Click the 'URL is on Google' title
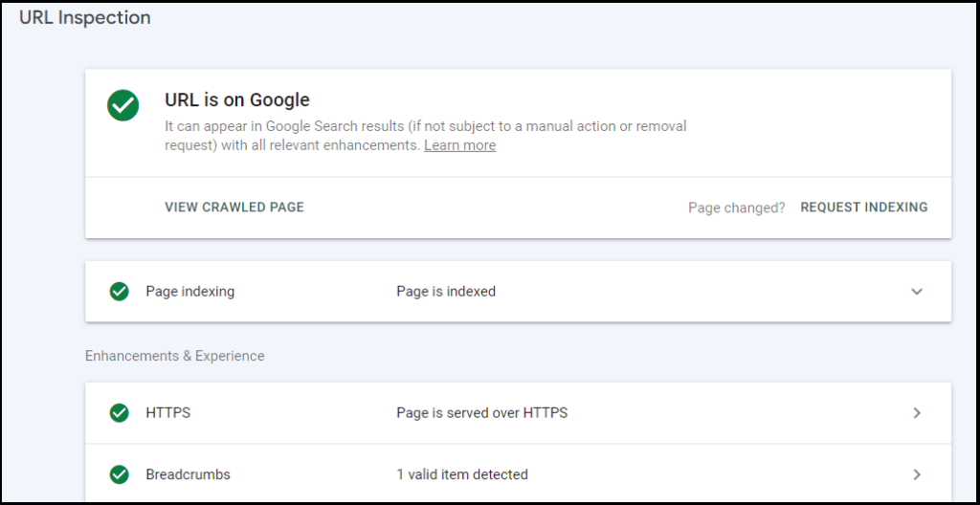The height and width of the screenshot is (505, 980). pos(237,100)
